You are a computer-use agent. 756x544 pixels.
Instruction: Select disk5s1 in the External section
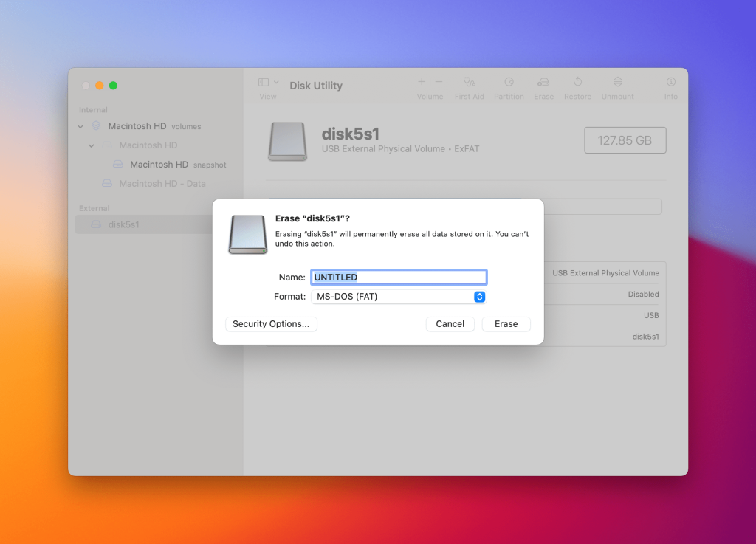(x=144, y=224)
